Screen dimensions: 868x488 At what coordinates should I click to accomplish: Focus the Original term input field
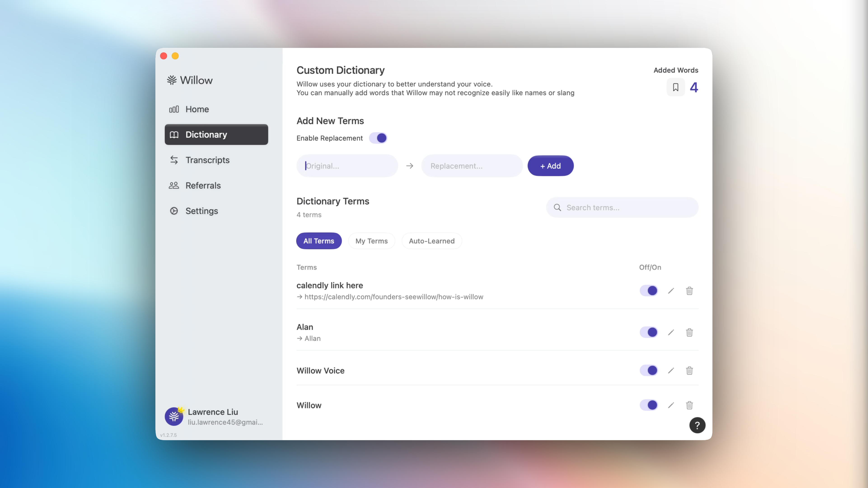click(x=347, y=166)
